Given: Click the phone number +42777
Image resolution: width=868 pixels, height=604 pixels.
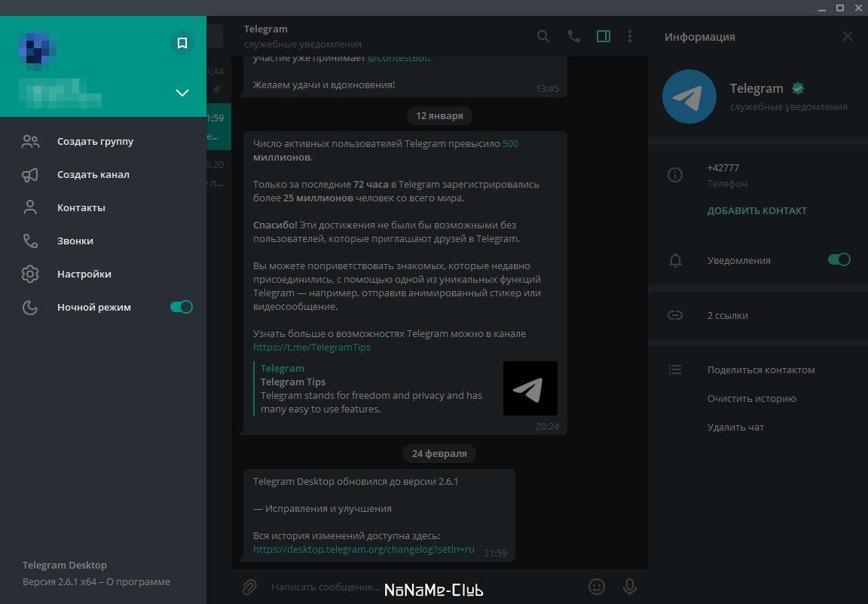Looking at the screenshot, I should click(723, 168).
